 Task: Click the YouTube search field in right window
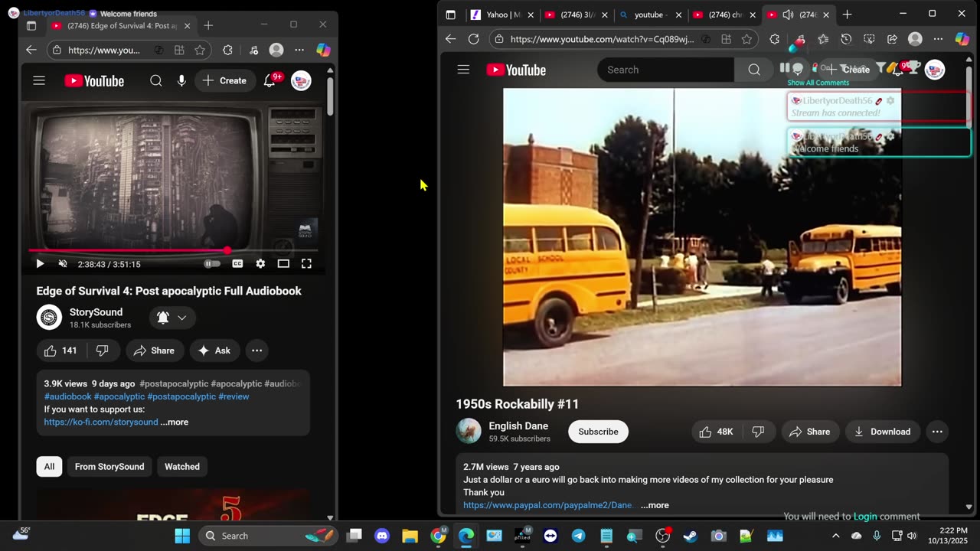click(x=666, y=70)
